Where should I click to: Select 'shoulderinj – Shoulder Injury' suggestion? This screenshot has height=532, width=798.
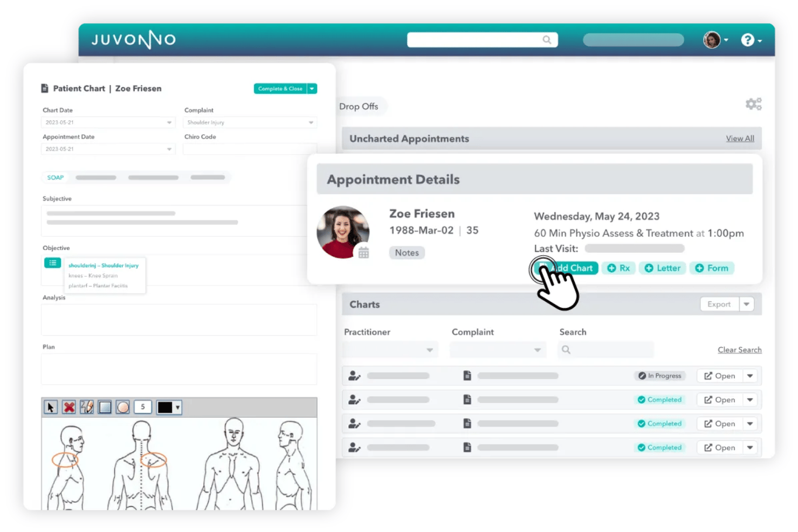pyautogui.click(x=104, y=266)
